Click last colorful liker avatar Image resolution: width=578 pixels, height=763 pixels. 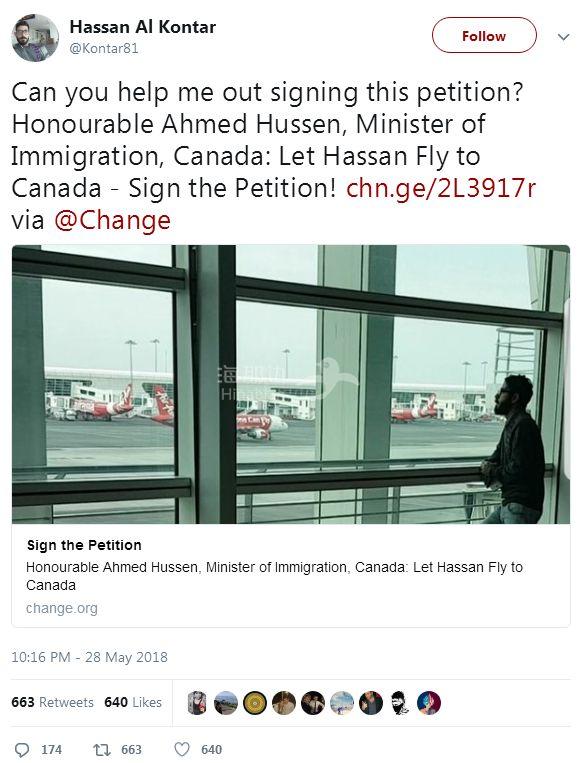tap(429, 703)
